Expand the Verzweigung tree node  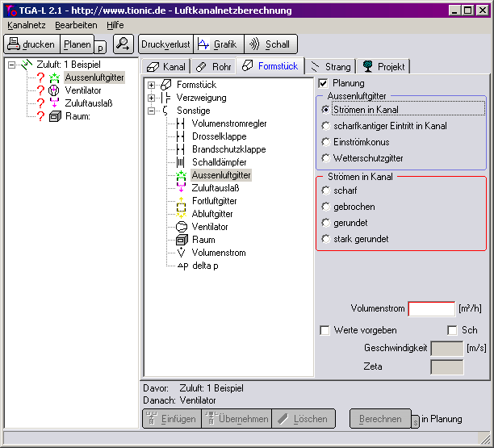pyautogui.click(x=151, y=98)
